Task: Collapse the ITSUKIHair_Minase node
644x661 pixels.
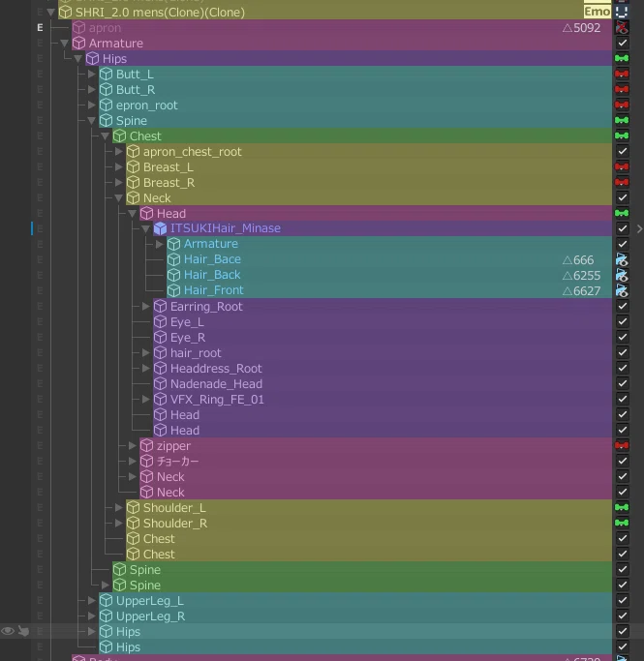Action: pos(146,228)
